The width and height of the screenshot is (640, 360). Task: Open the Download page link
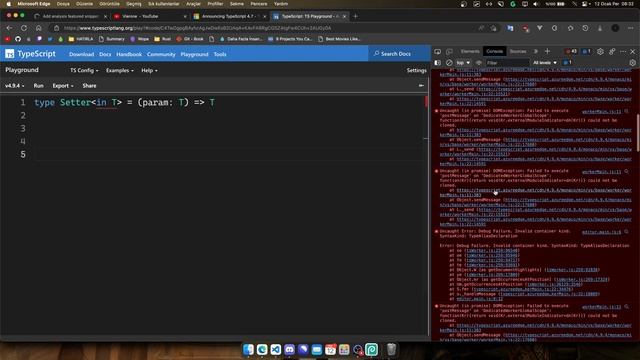[81, 54]
